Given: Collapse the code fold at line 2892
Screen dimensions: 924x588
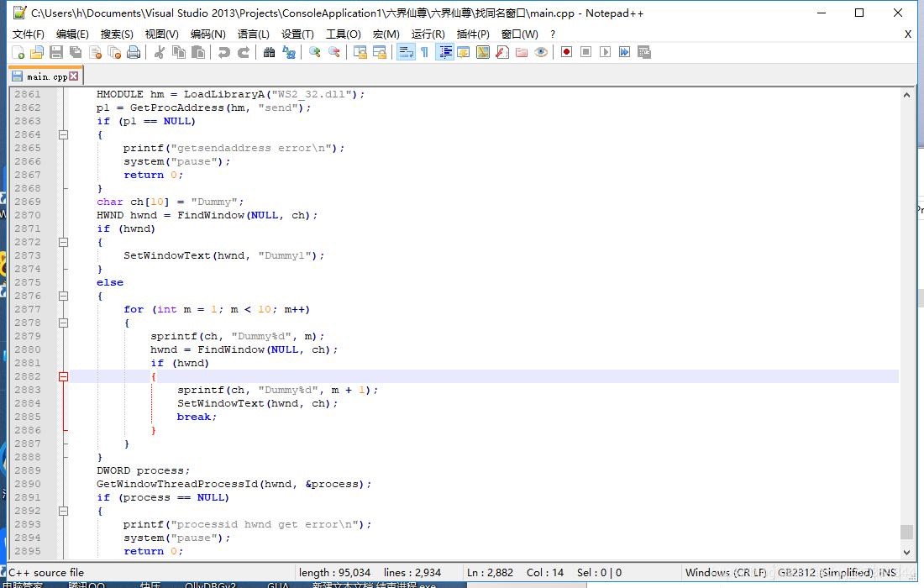Looking at the screenshot, I should [x=64, y=511].
